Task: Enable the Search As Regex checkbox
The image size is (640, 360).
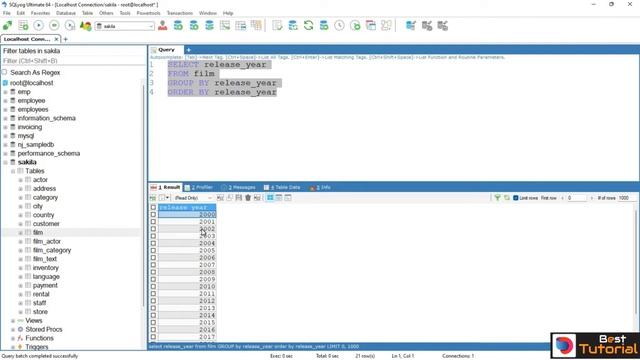Action: click(5, 72)
